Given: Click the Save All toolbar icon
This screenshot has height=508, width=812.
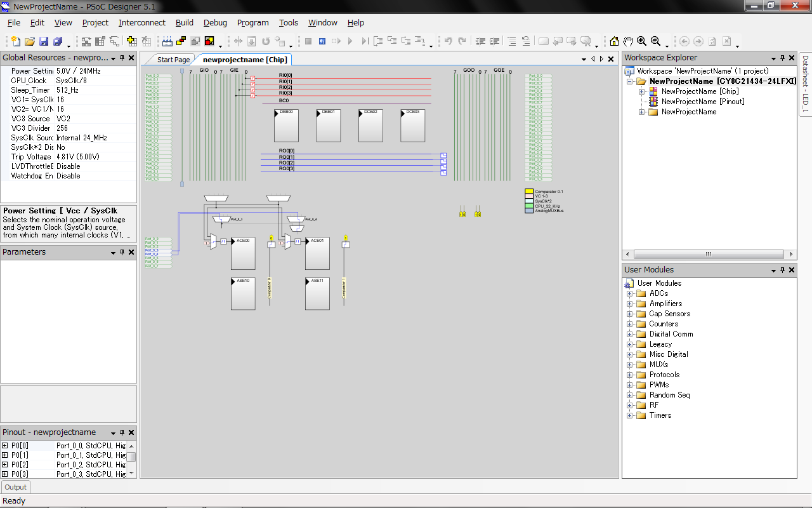Looking at the screenshot, I should click(x=58, y=41).
